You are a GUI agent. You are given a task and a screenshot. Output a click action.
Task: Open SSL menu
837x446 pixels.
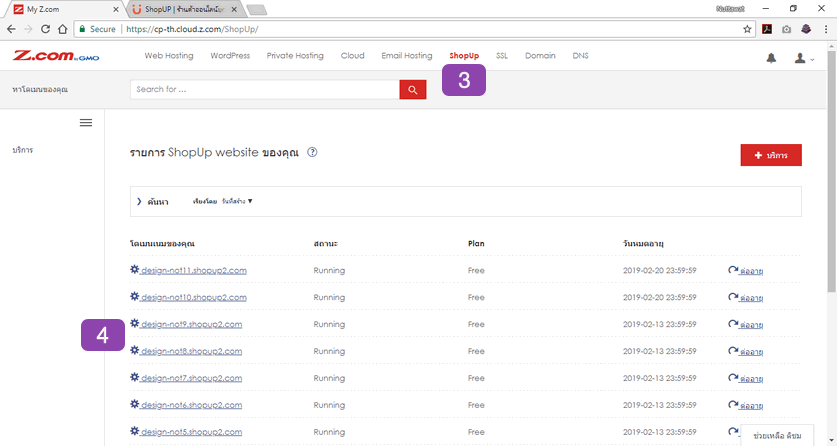coord(502,55)
